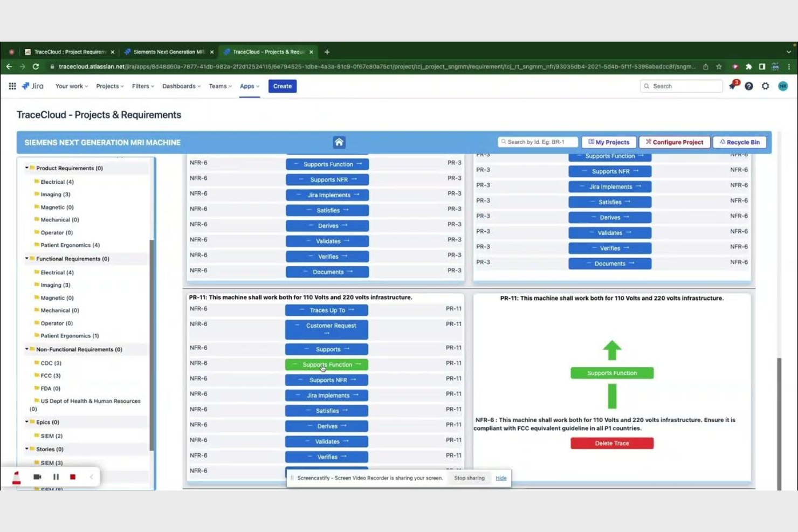
Task: Stop the Screencastify recording
Action: [73, 477]
